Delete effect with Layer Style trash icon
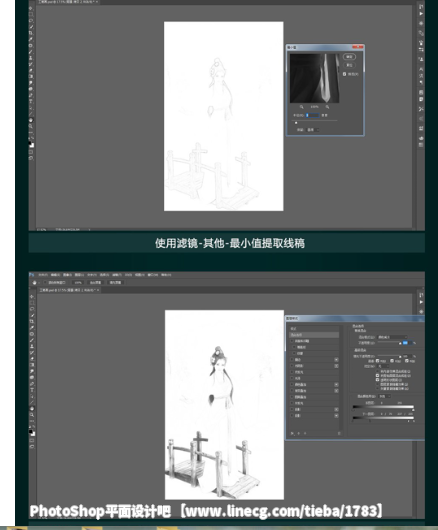 pyautogui.click(x=339, y=433)
